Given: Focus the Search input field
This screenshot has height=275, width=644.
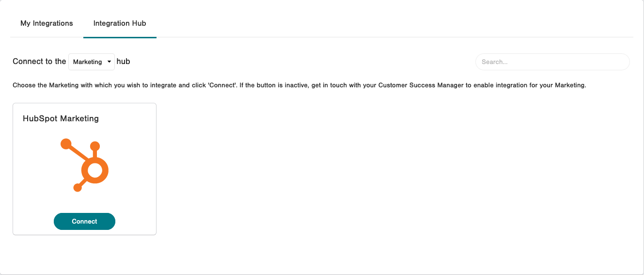Looking at the screenshot, I should pyautogui.click(x=552, y=62).
